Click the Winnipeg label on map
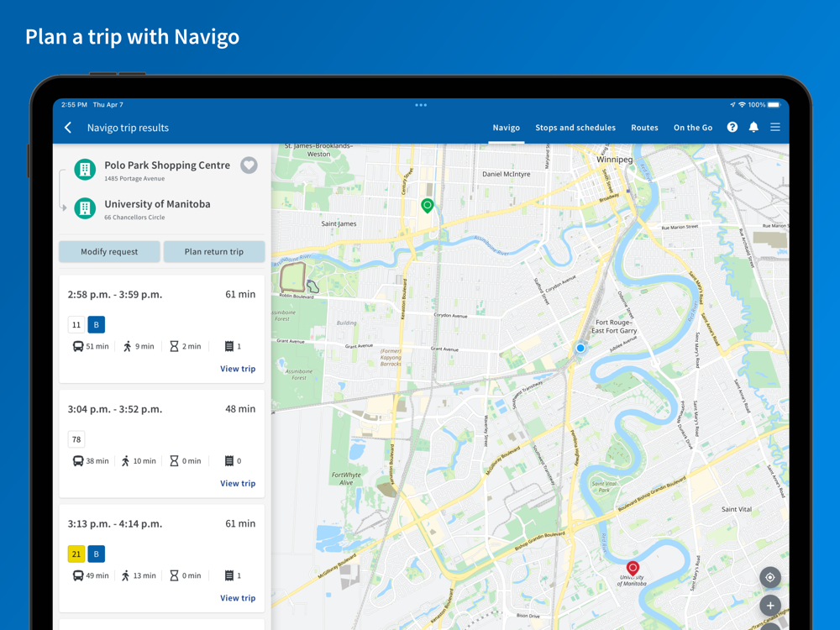The height and width of the screenshot is (630, 840). 615,160
